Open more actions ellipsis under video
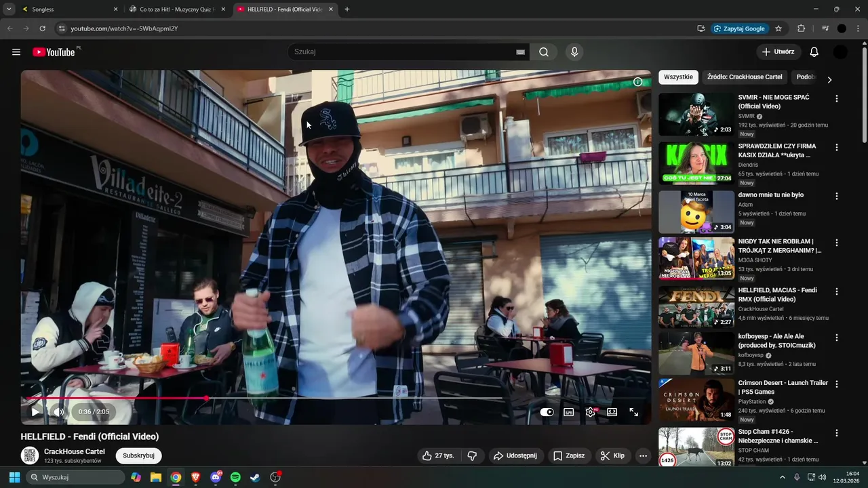 coord(643,455)
